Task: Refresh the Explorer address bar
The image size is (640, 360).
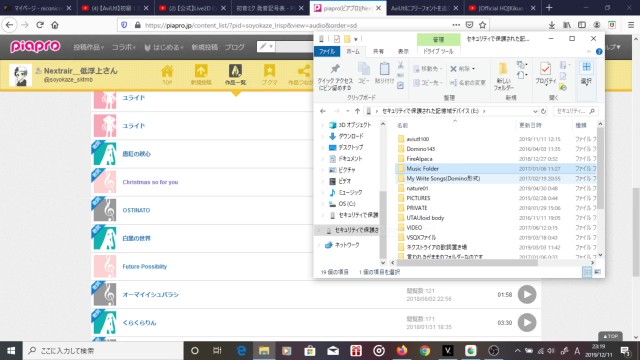Action: (x=543, y=111)
